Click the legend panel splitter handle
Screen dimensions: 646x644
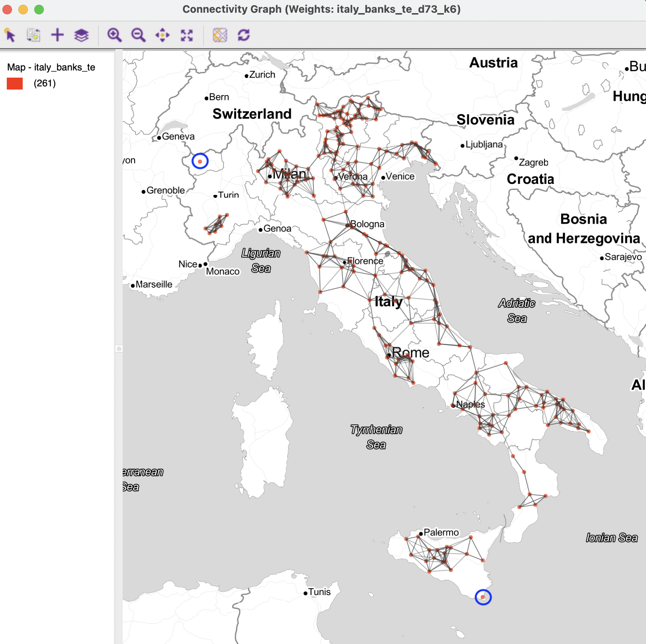119,349
